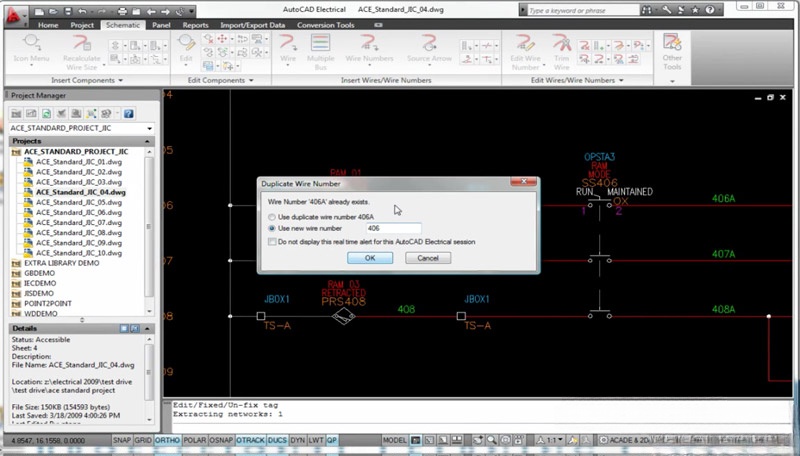Toggle GRID display in status bar

pos(143,440)
